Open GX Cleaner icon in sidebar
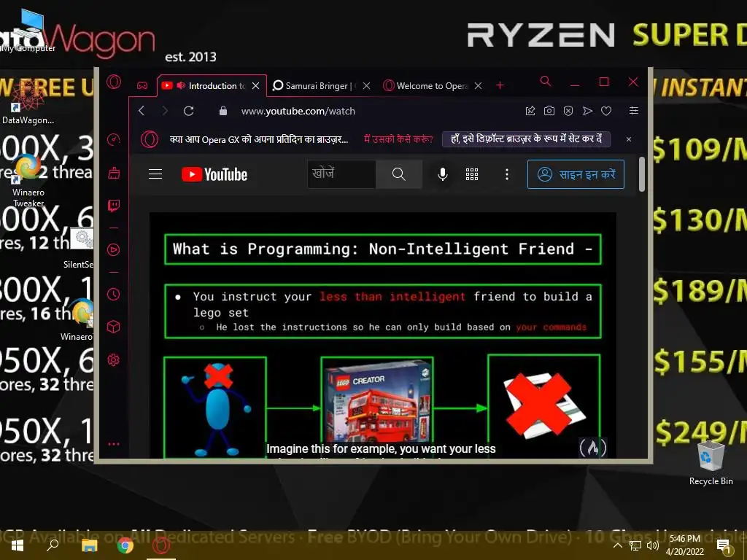 point(113,172)
